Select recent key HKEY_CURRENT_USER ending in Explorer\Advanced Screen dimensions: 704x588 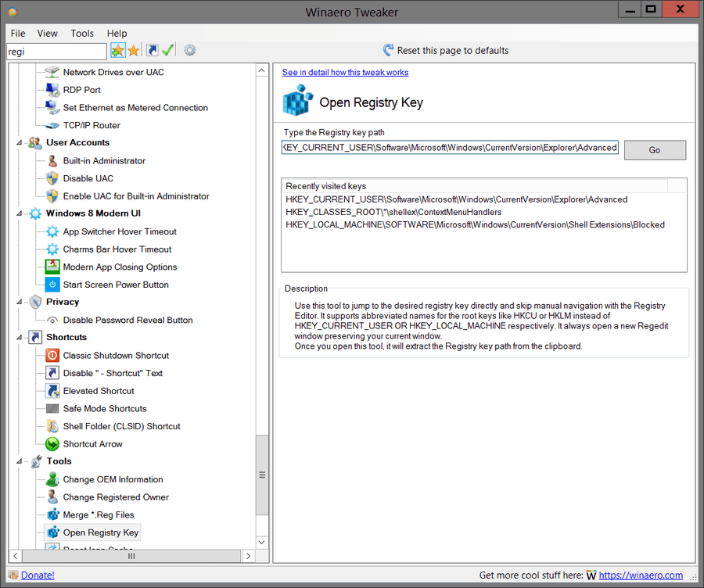pos(457,199)
